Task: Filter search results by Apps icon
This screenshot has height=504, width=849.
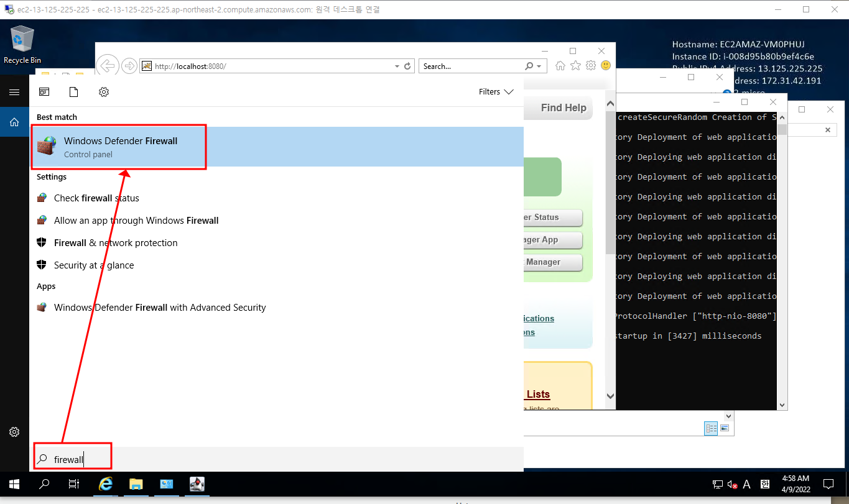Action: point(44,92)
